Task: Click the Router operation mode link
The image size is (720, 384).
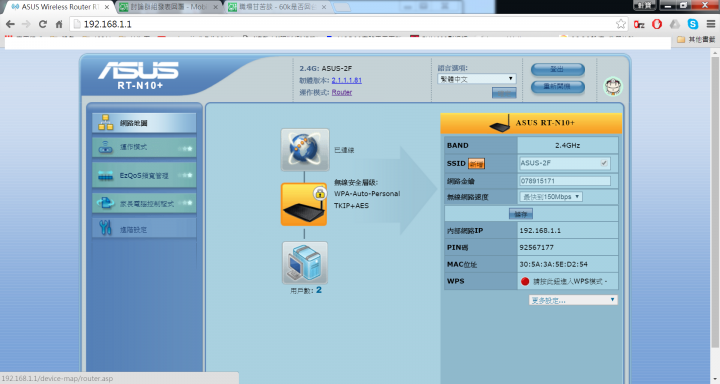Action: click(342, 92)
